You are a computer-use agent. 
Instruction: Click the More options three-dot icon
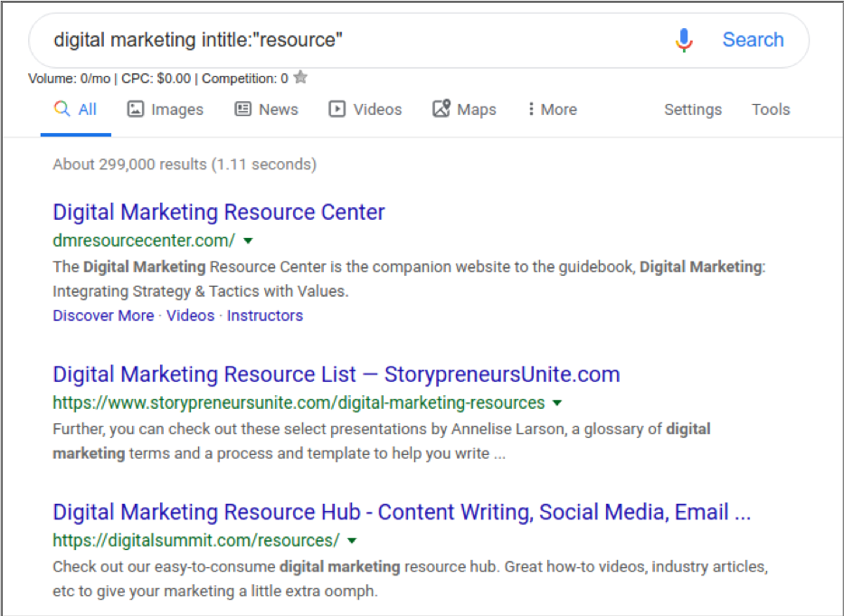click(x=529, y=109)
